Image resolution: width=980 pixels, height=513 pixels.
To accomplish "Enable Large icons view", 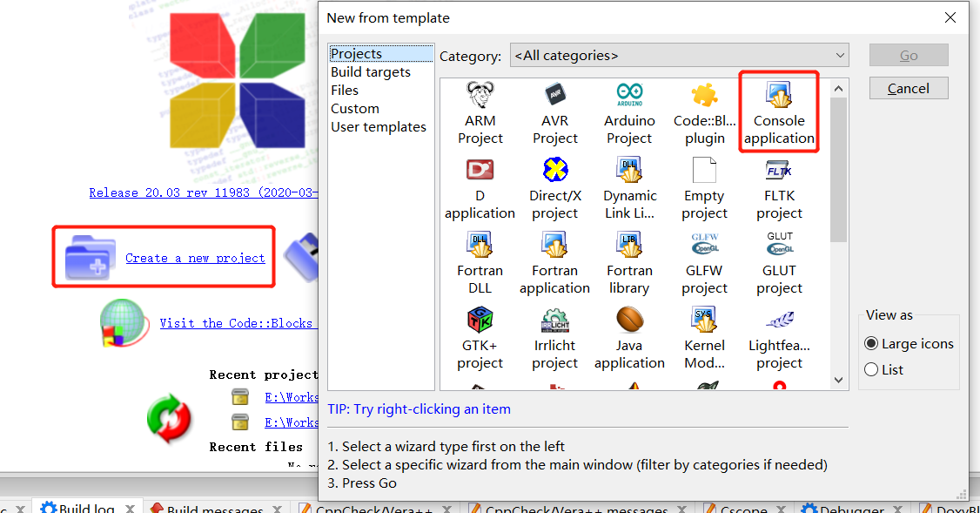I will pyautogui.click(x=871, y=343).
